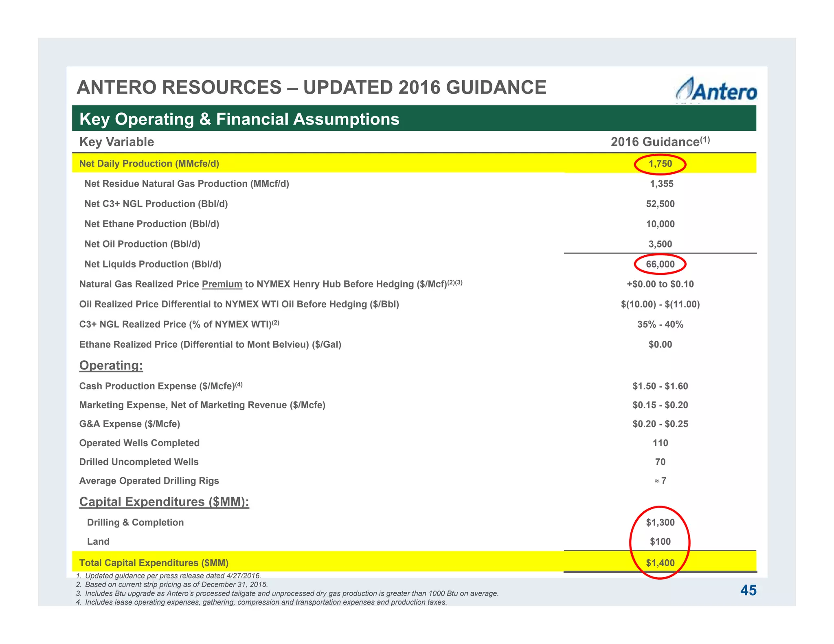834x644 pixels.
Task: Select footnote 1 about updated guidance
Action: (169, 576)
